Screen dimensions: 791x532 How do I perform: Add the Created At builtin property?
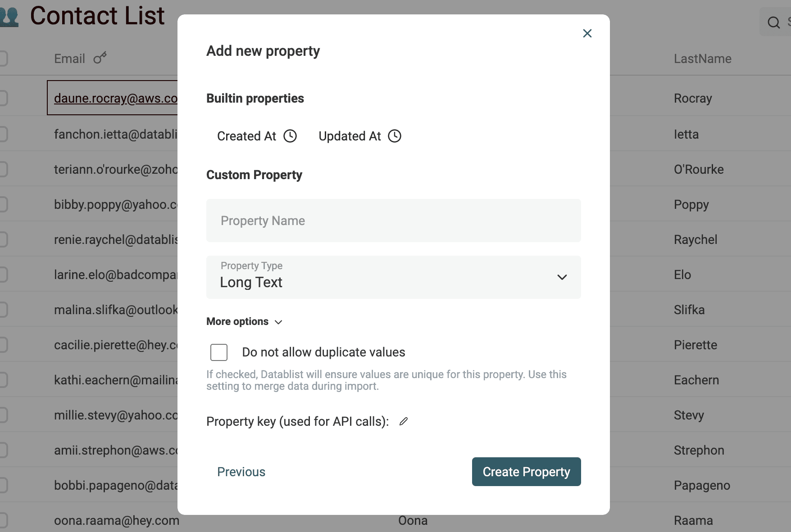(247, 136)
